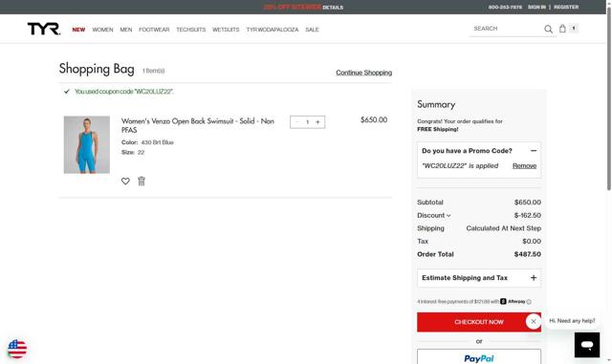612x364 pixels.
Task: Open the MEN menu
Action: coord(125,30)
